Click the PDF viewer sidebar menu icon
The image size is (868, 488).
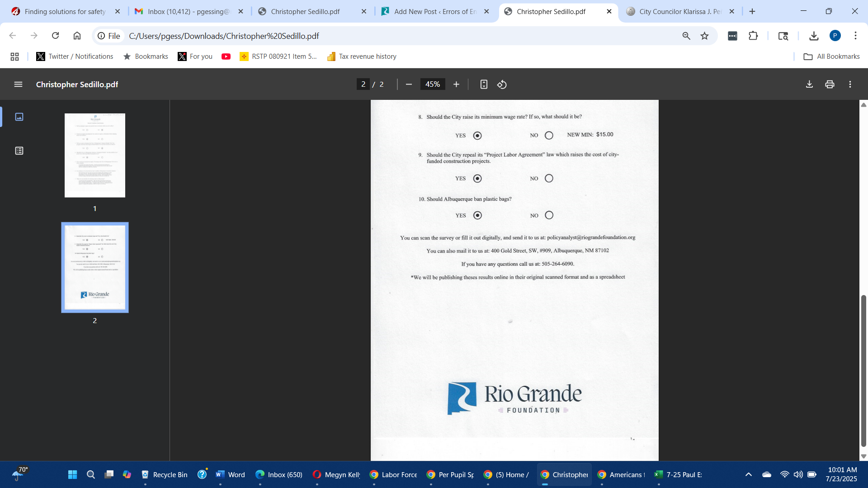pyautogui.click(x=18, y=84)
